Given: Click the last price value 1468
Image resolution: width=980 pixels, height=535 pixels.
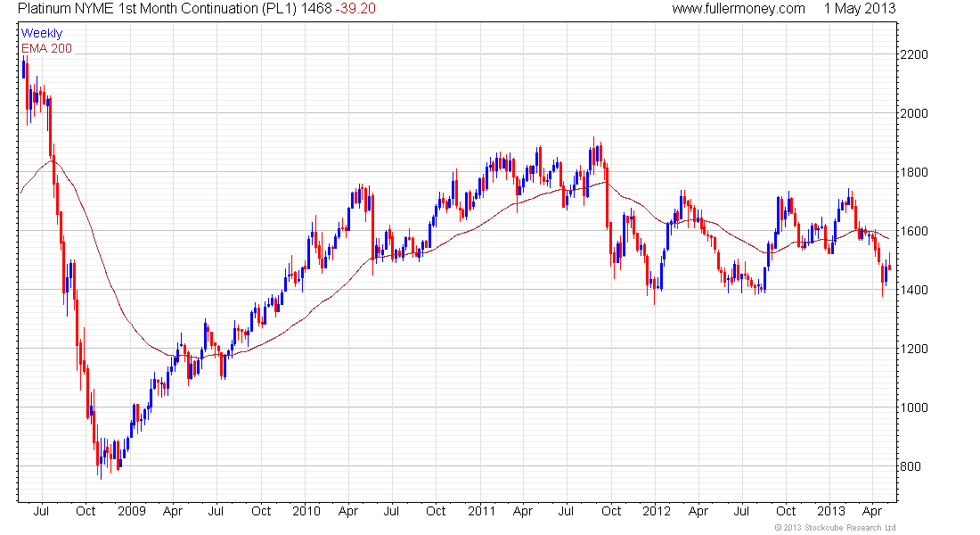Looking at the screenshot, I should (318, 9).
